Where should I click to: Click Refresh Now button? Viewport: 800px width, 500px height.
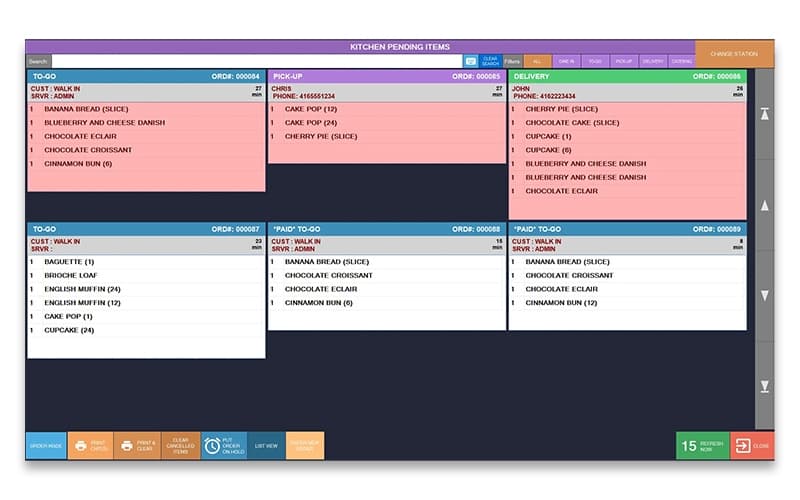tap(703, 446)
